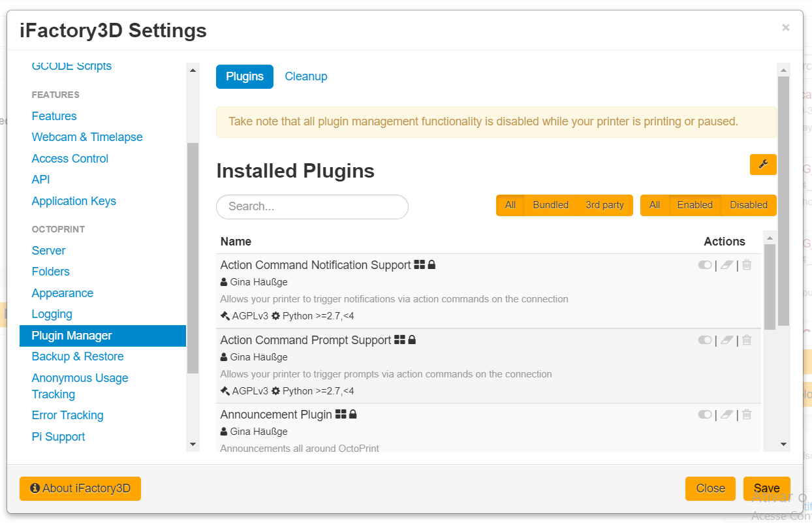Toggle Announcement Plugin enable switch
The height and width of the screenshot is (523, 812).
click(705, 415)
